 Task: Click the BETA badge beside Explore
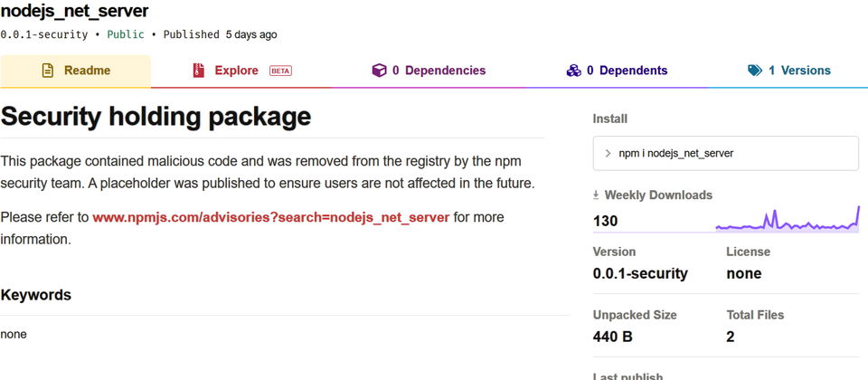tap(280, 71)
